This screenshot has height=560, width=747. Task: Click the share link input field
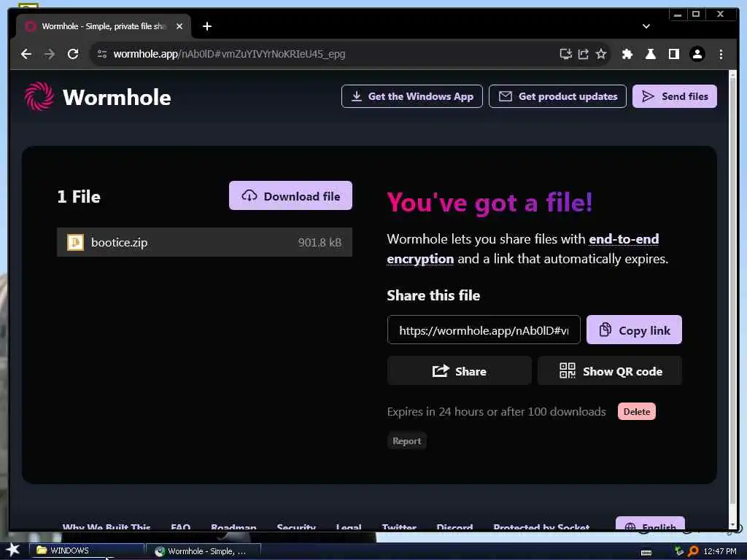coord(484,330)
